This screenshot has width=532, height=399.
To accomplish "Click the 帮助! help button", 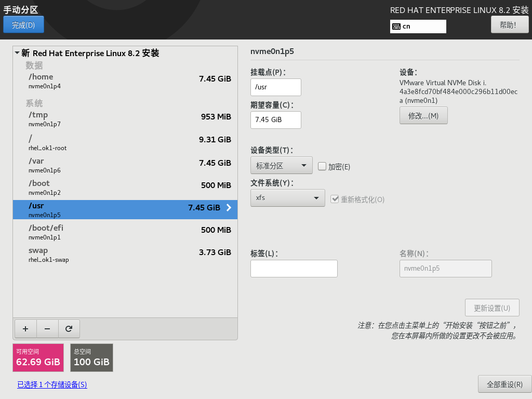I will (x=510, y=25).
